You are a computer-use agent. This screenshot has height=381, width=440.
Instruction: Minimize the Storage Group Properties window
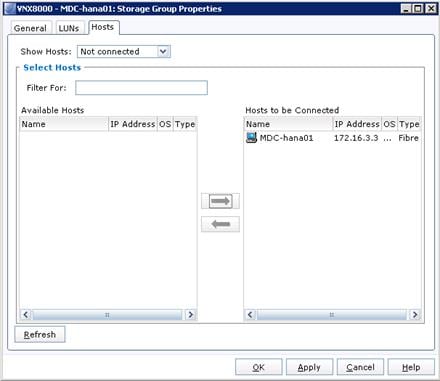pyautogui.click(x=406, y=9)
